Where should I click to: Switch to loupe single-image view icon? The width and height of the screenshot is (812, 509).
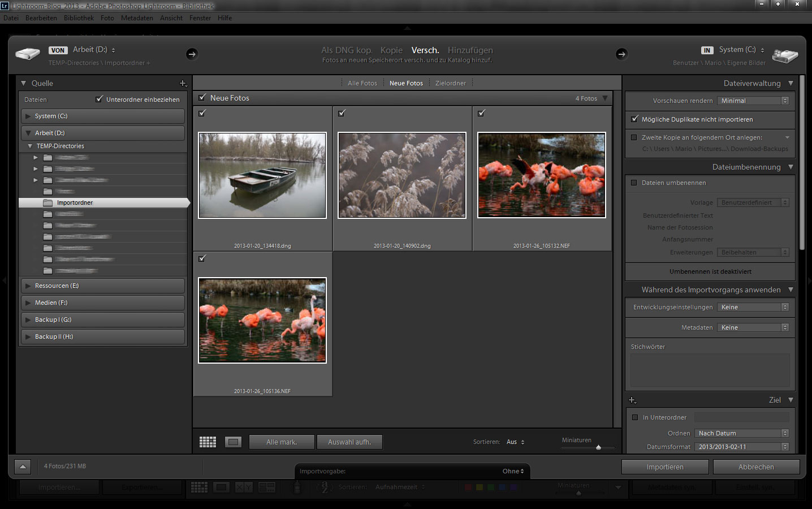pyautogui.click(x=233, y=442)
